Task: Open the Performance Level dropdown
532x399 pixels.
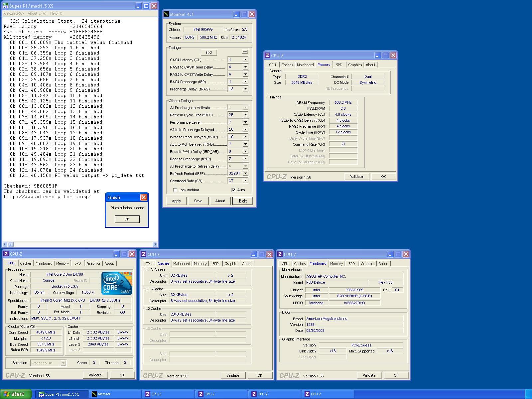Action: 245,122
